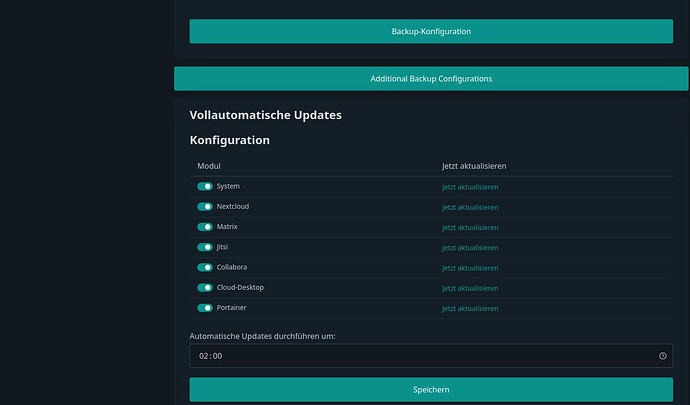Screen dimensions: 690x405
Task: Click the automatic update time field
Action: [x=420, y=356]
